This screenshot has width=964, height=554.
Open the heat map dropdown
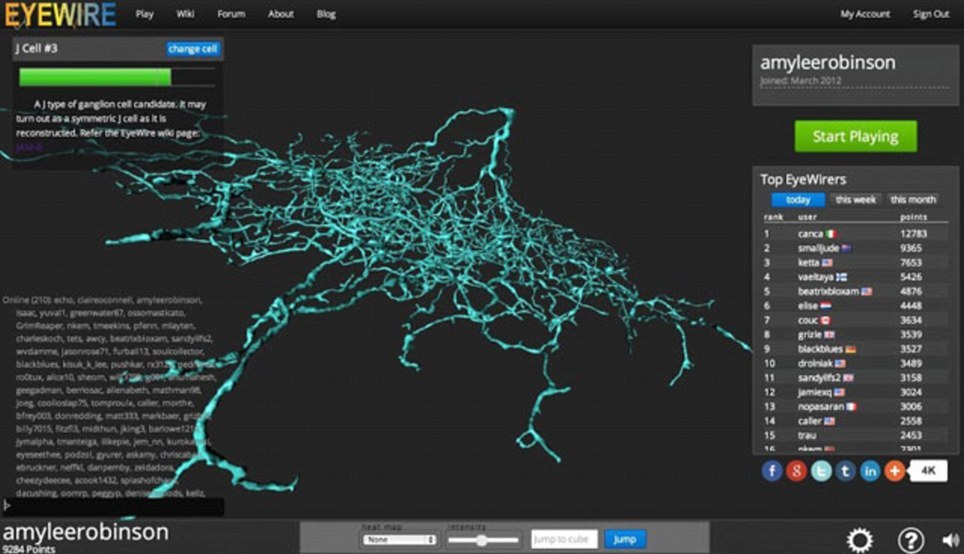point(399,539)
